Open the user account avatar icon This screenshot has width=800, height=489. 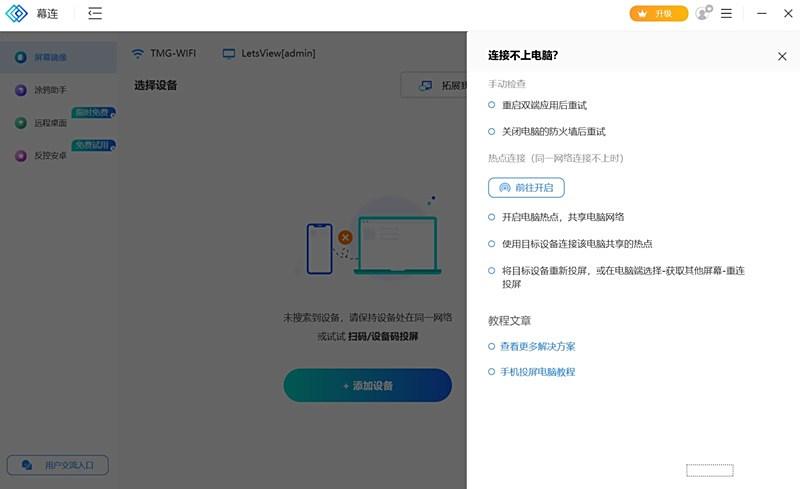click(x=703, y=14)
